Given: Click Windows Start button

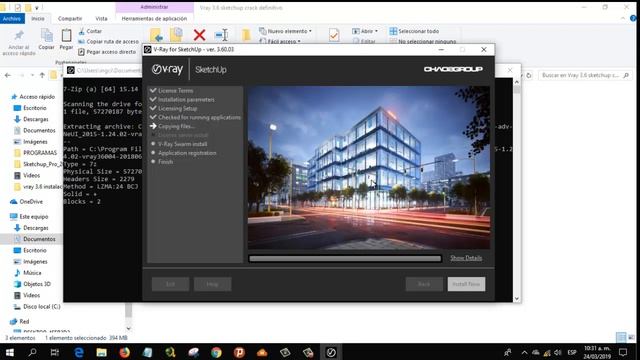Looking at the screenshot, I should 10,352.
